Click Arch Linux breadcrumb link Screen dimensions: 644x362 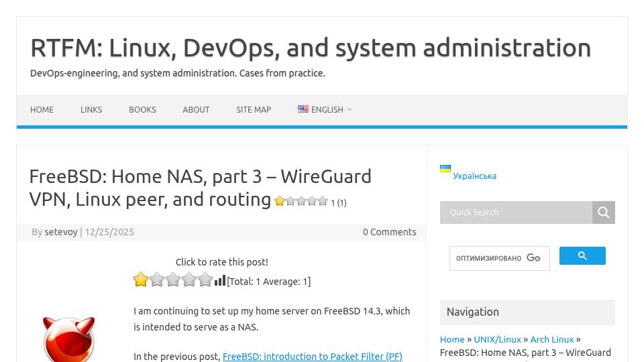click(x=551, y=339)
